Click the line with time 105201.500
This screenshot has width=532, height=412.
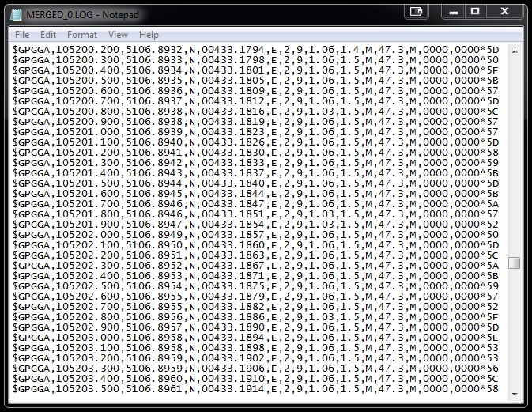[x=256, y=183]
